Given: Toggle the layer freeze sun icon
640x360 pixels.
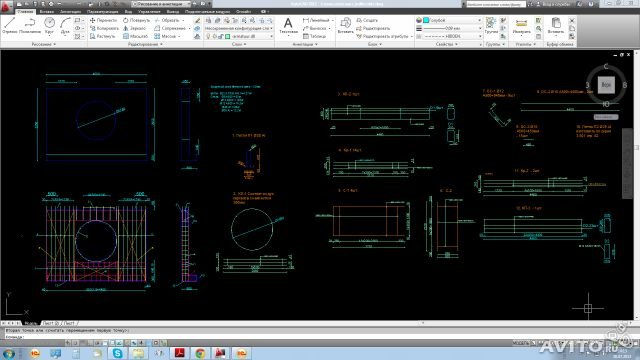Looking at the screenshot, I should pyautogui.click(x=214, y=36).
